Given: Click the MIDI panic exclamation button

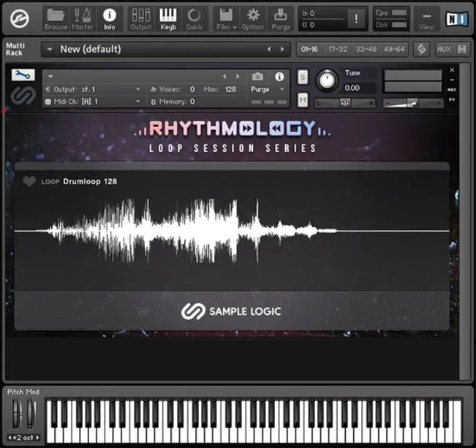Looking at the screenshot, I should pos(356,19).
